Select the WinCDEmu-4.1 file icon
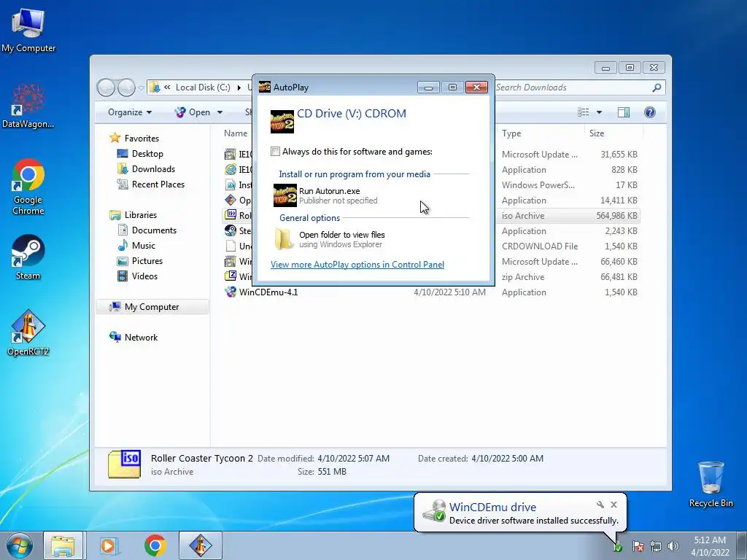This screenshot has height=560, width=747. (x=231, y=292)
